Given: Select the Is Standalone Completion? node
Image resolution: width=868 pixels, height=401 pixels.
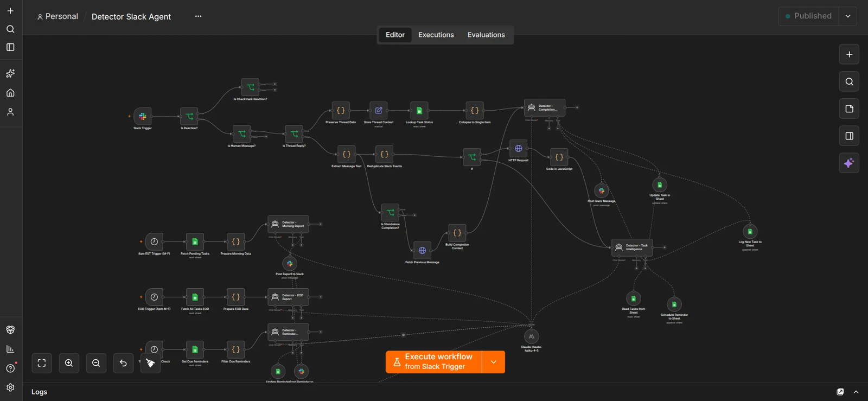Looking at the screenshot, I should point(390,212).
